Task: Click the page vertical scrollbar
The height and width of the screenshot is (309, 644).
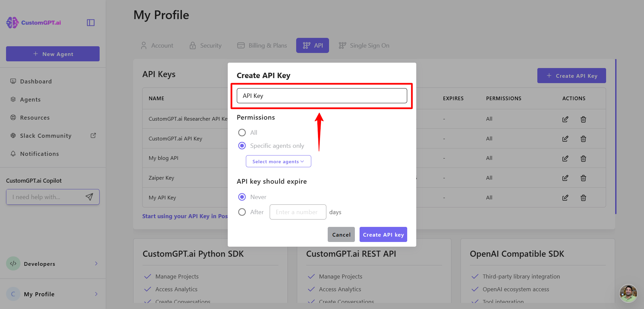Action: click(x=616, y=136)
